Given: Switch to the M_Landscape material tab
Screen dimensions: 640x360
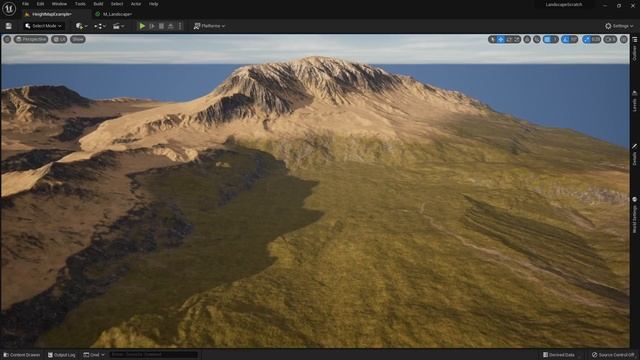Looking at the screenshot, I should coord(117,14).
